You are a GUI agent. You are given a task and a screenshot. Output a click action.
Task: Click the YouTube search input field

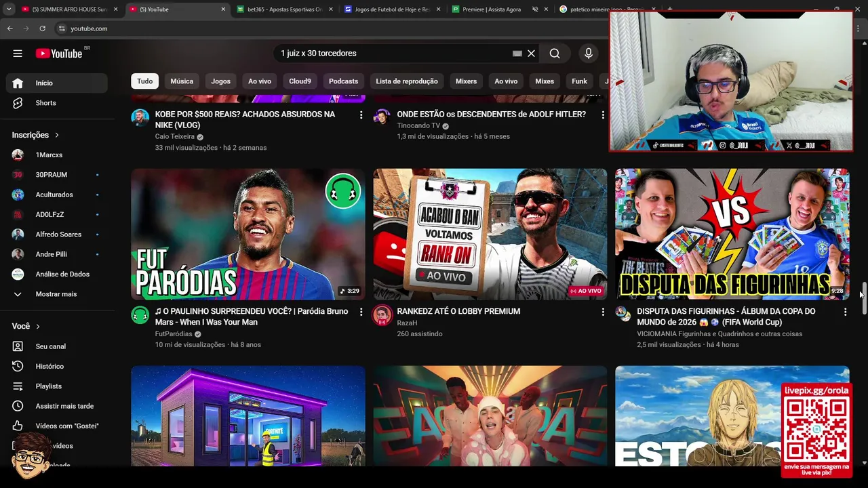pyautogui.click(x=395, y=54)
